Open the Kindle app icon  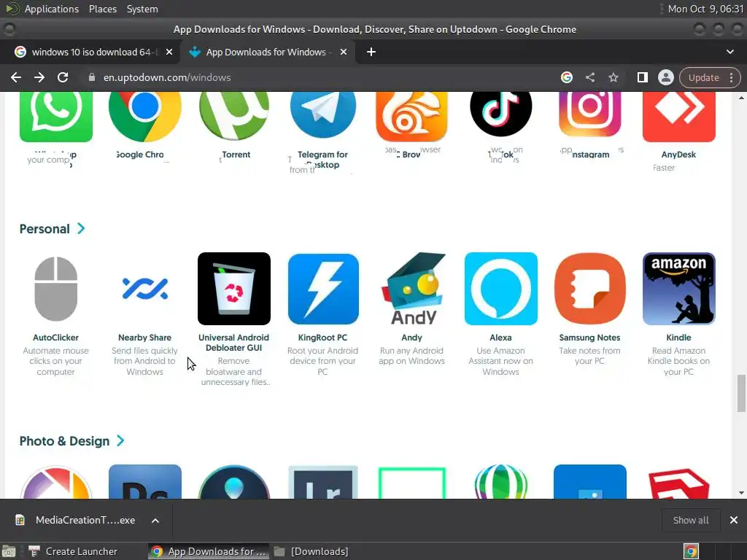click(679, 289)
